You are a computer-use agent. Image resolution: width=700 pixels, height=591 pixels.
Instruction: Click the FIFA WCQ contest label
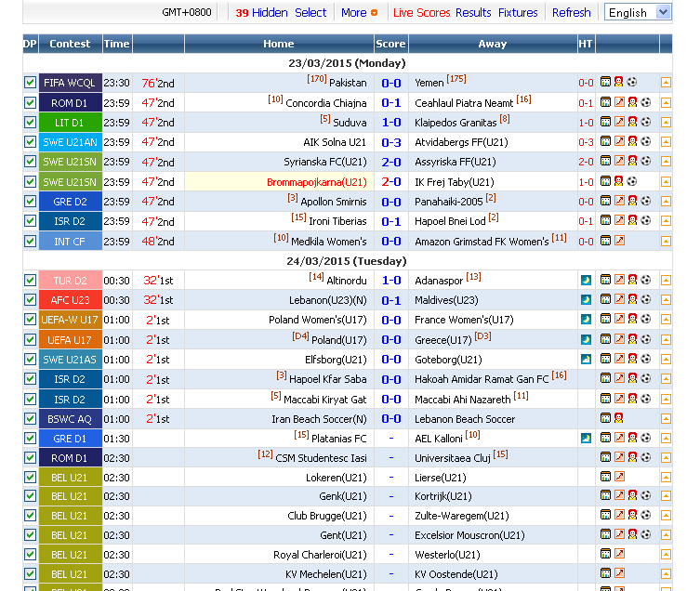click(x=70, y=83)
